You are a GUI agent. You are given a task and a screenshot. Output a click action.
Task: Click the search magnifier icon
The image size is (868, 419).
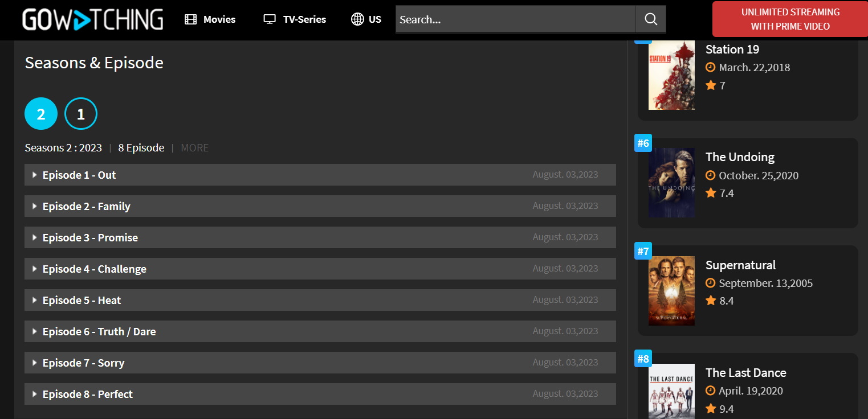pyautogui.click(x=651, y=19)
